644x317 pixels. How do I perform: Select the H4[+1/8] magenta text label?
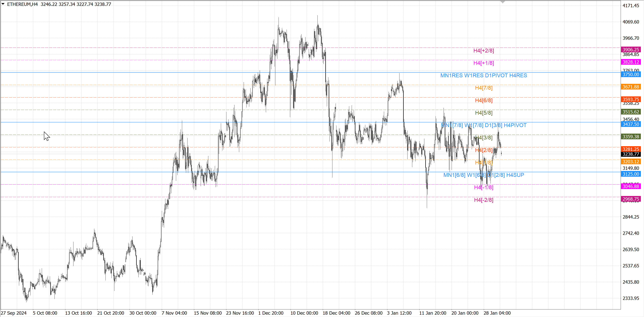pos(484,63)
